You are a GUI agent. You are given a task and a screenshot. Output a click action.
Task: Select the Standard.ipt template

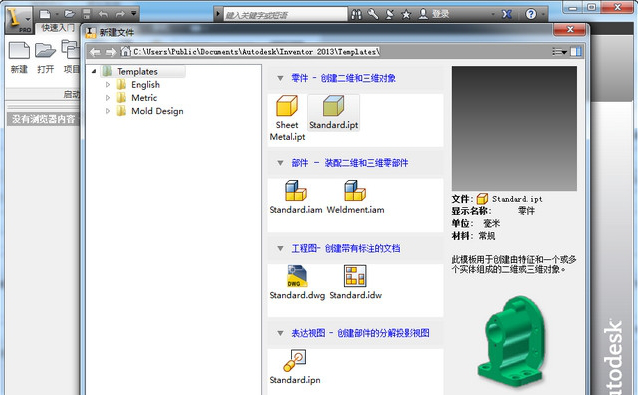334,113
